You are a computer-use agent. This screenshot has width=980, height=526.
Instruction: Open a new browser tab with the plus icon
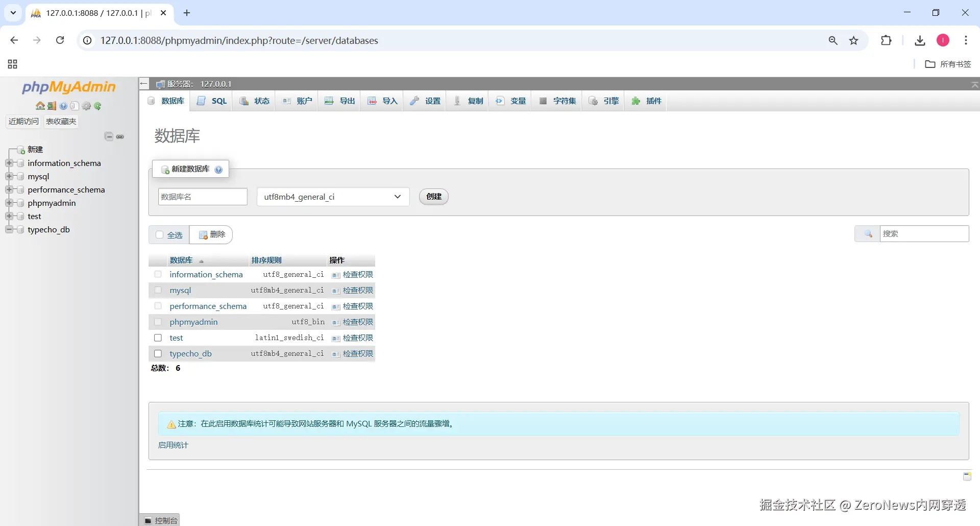pyautogui.click(x=187, y=13)
